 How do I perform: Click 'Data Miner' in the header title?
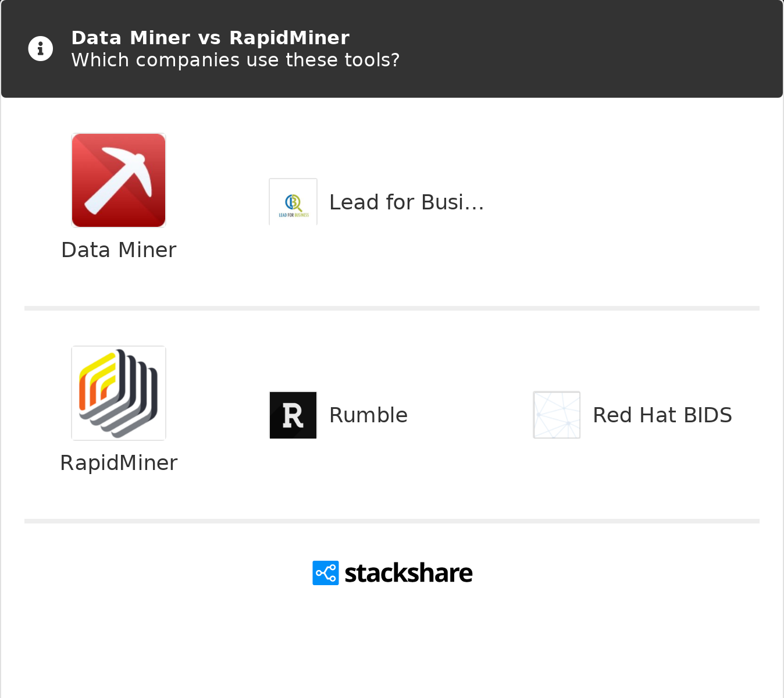click(130, 38)
